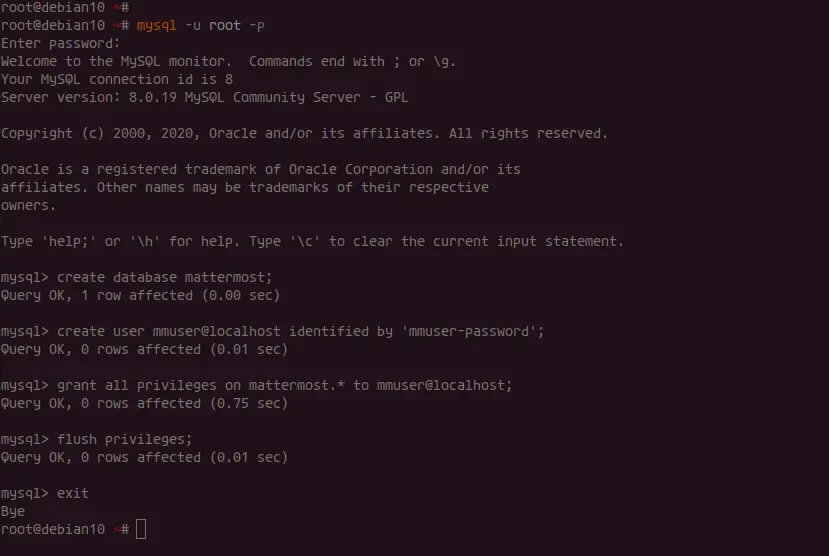Click the 'exit' command at mysql prompt
The height and width of the screenshot is (556, 829).
(x=72, y=493)
